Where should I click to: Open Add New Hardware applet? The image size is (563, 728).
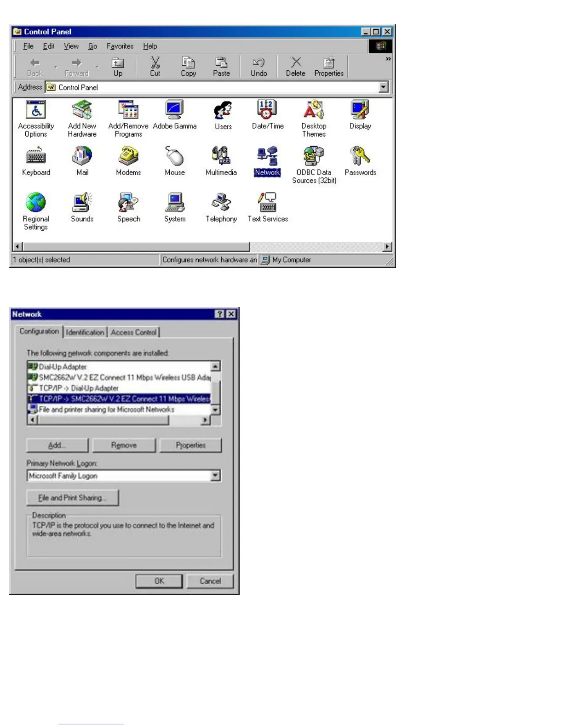pos(82,119)
